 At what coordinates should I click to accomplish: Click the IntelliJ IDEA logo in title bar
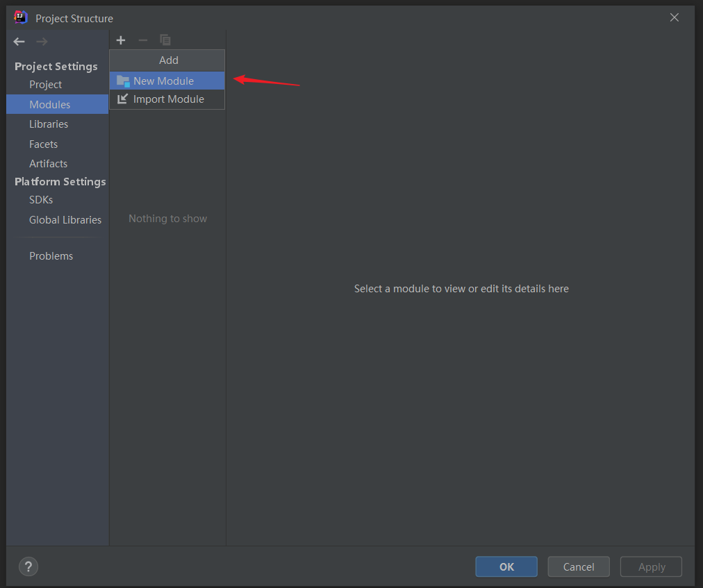[21, 17]
